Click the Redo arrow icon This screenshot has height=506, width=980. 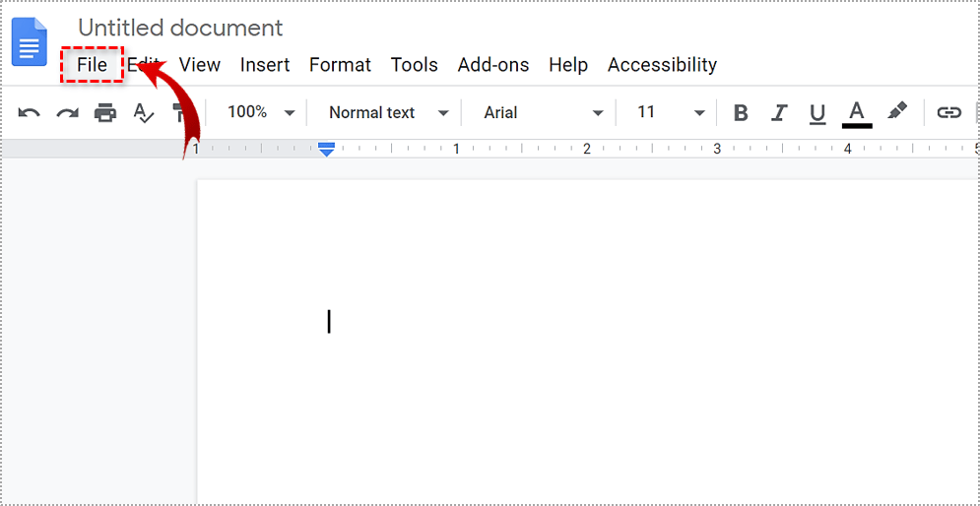pyautogui.click(x=67, y=113)
